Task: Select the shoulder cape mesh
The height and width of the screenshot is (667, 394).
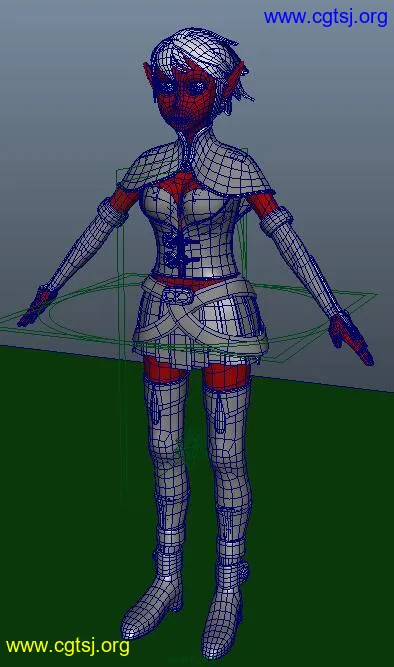Action: click(x=196, y=168)
